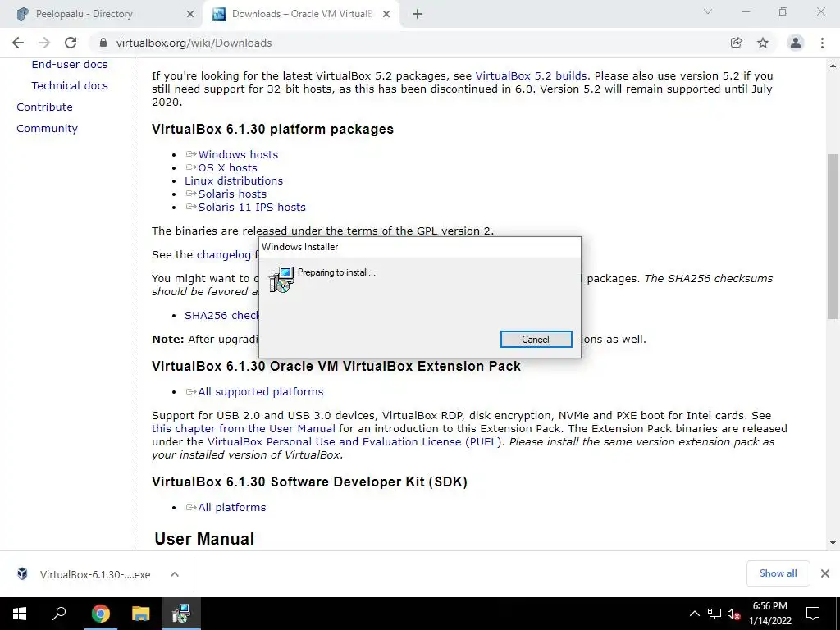The image size is (840, 630).
Task: Open the network status tray icon
Action: click(x=714, y=614)
